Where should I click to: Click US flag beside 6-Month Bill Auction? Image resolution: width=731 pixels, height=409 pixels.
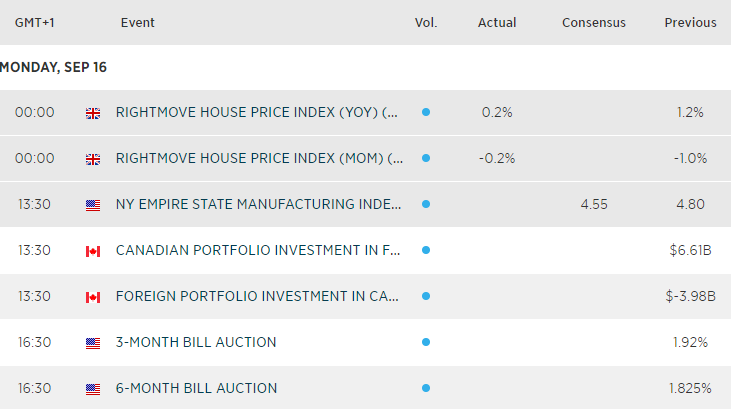point(93,389)
